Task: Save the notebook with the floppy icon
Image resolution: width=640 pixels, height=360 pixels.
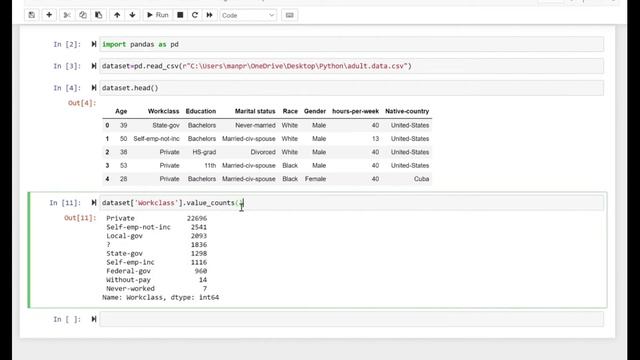Action: [x=32, y=15]
